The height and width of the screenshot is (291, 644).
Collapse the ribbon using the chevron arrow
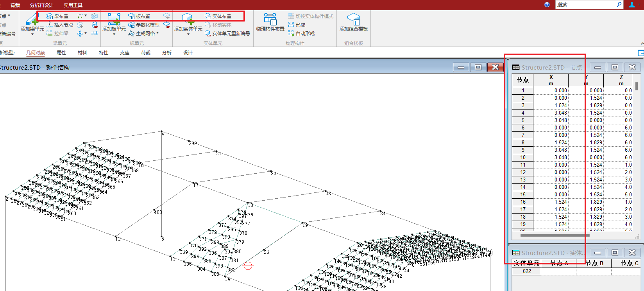(x=642, y=43)
